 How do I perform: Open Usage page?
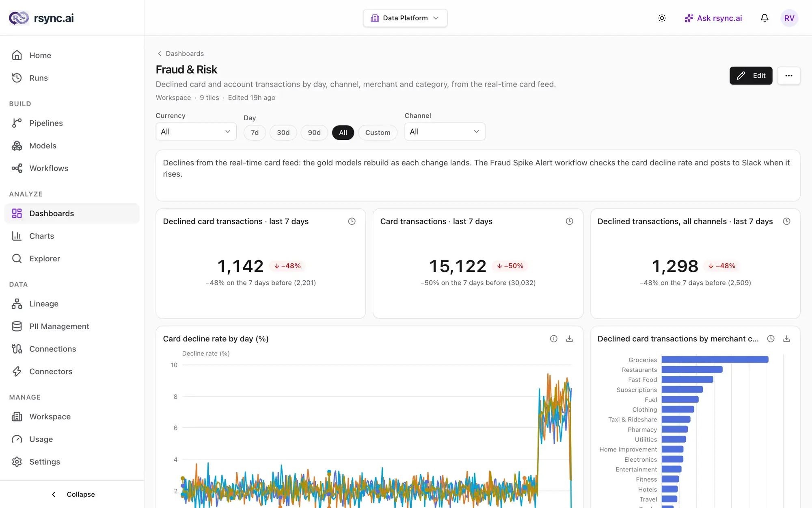[72, 439]
